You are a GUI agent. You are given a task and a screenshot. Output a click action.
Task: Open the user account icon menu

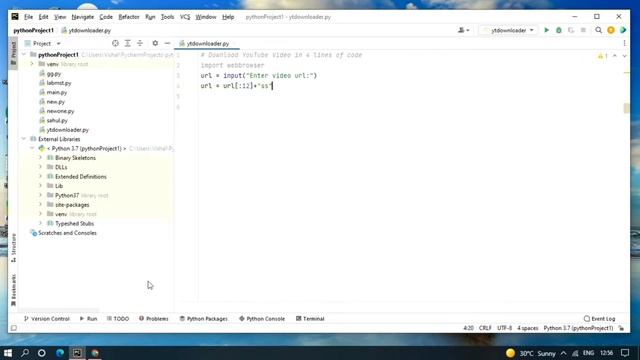click(x=463, y=30)
